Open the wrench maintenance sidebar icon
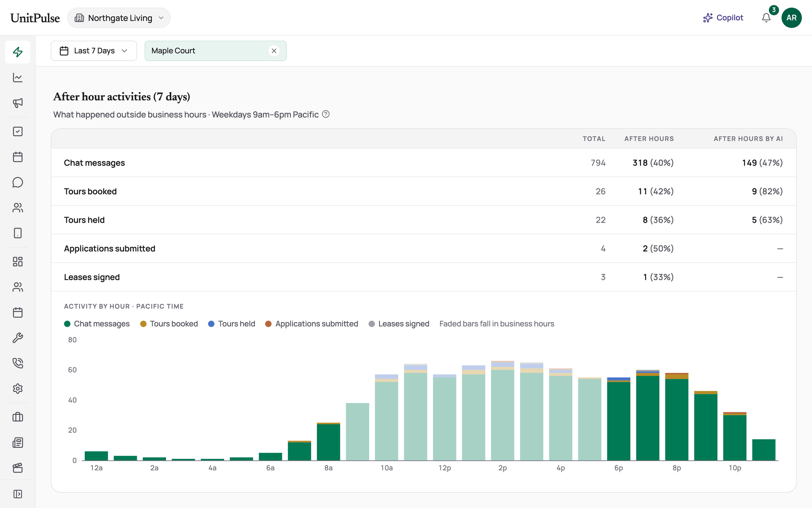 click(x=18, y=338)
